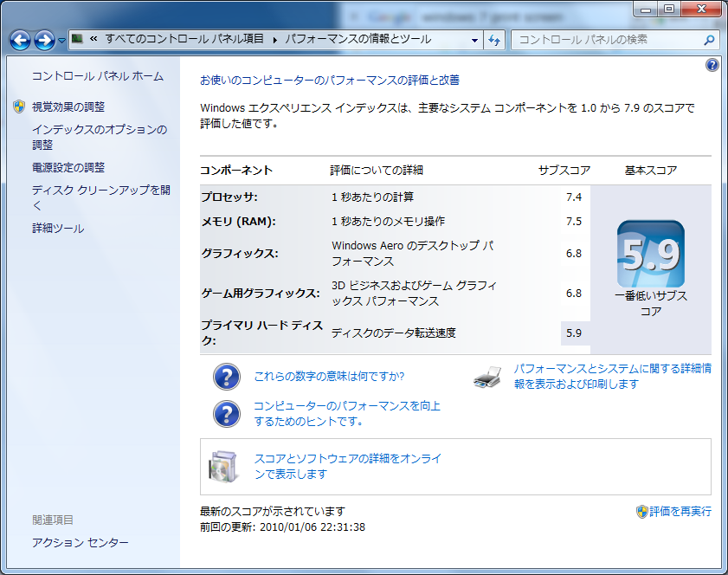Open recent pages dropdown next to Forward arrow
This screenshot has width=728, height=575.
tap(61, 41)
